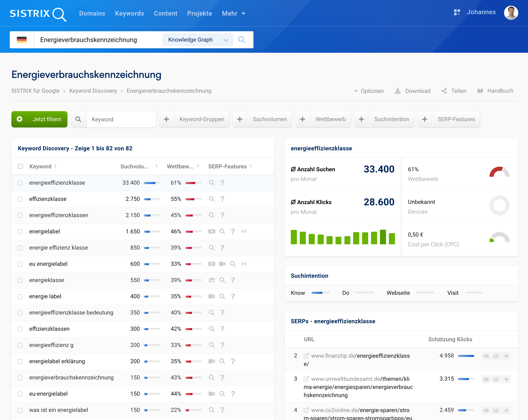Click eye icon for finanztip.de result
This screenshot has height=420, width=528.
pyautogui.click(x=486, y=356)
